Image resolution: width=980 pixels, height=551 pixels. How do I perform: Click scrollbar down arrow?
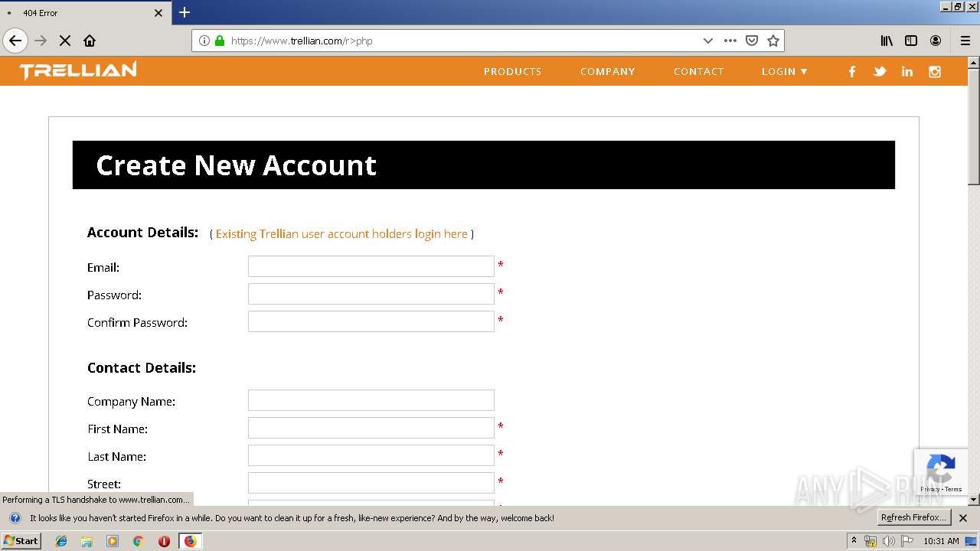[973, 500]
